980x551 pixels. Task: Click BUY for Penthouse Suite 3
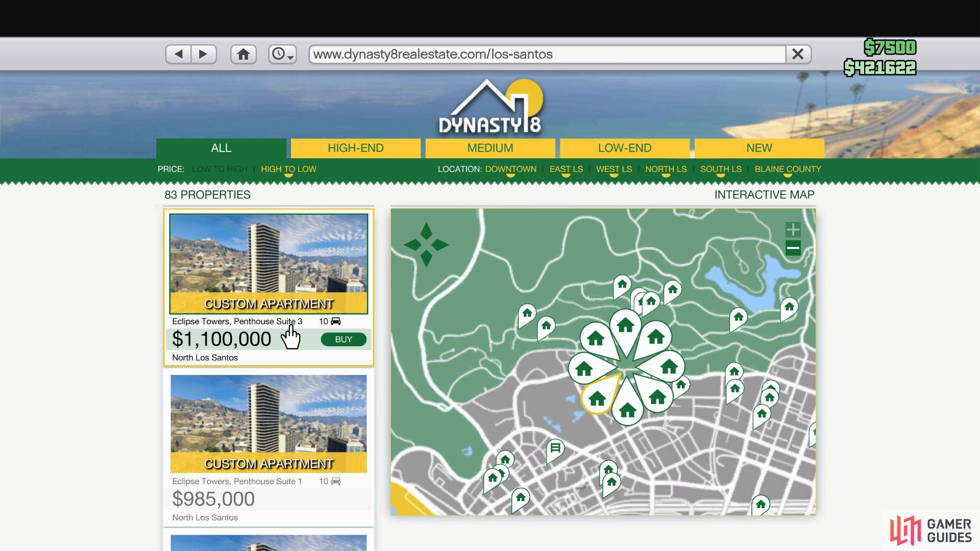pyautogui.click(x=344, y=339)
